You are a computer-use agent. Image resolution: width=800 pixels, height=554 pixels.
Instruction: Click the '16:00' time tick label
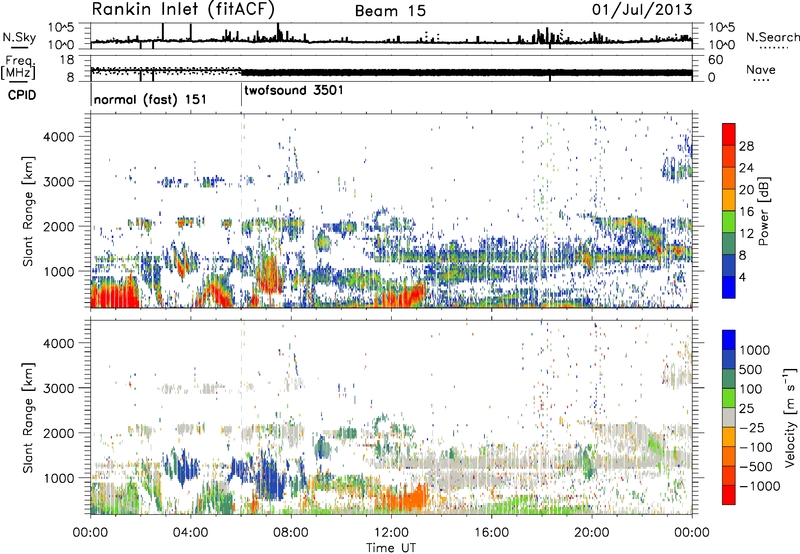(x=491, y=533)
